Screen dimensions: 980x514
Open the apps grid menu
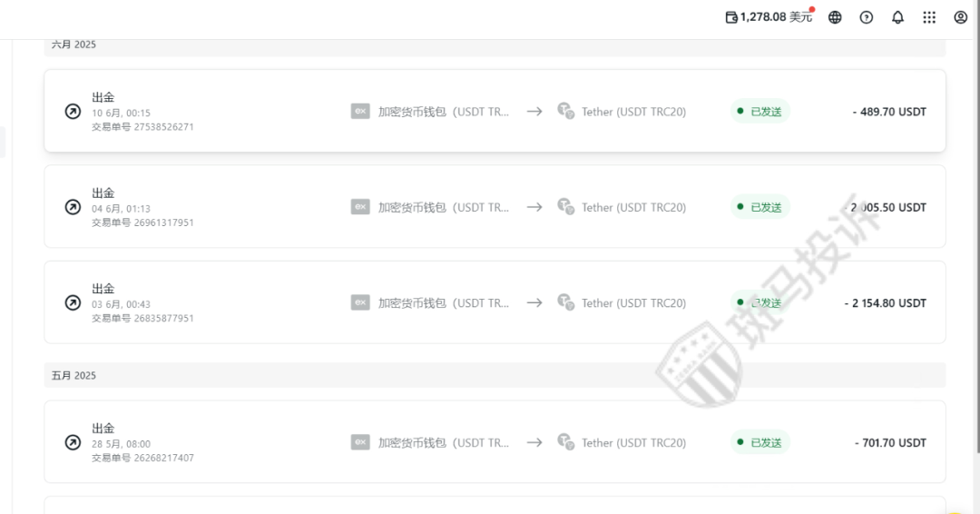929,17
